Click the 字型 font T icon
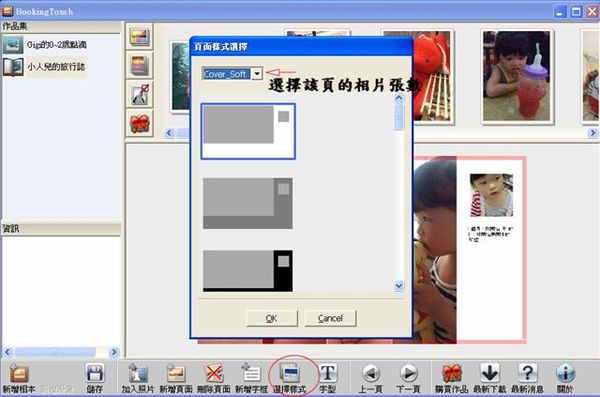Viewport: 600px width, 397px height. click(x=328, y=373)
